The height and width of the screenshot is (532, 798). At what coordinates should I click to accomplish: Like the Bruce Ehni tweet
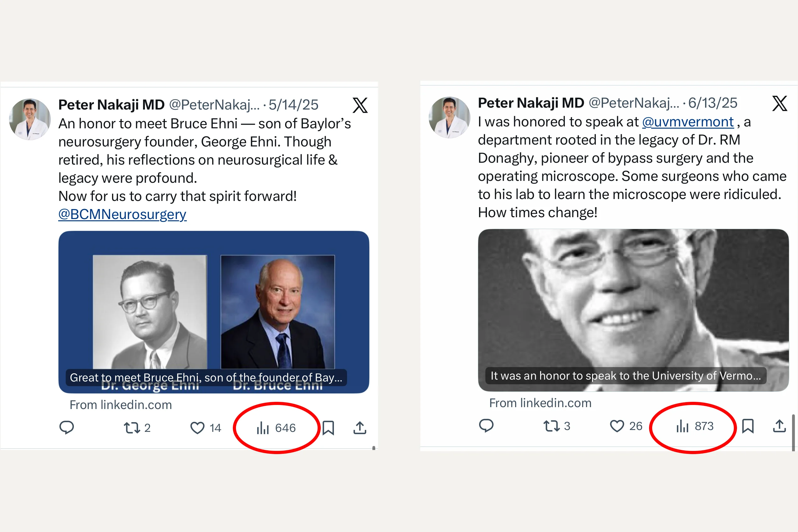click(x=206, y=427)
